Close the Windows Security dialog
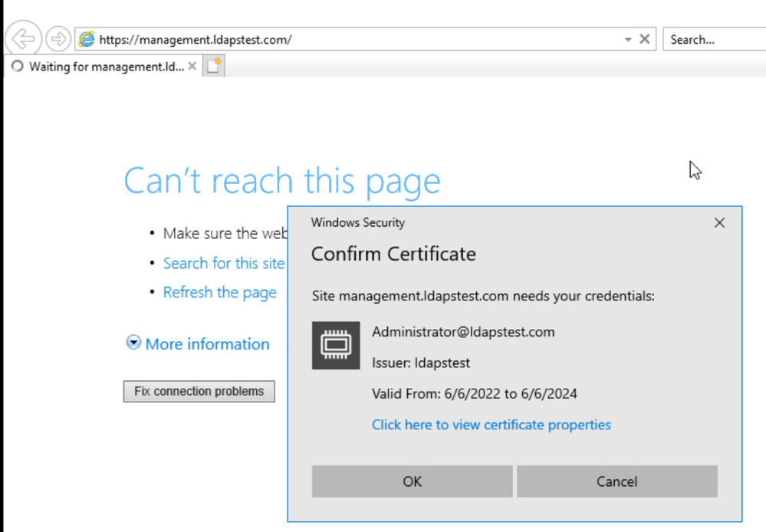 (x=719, y=223)
